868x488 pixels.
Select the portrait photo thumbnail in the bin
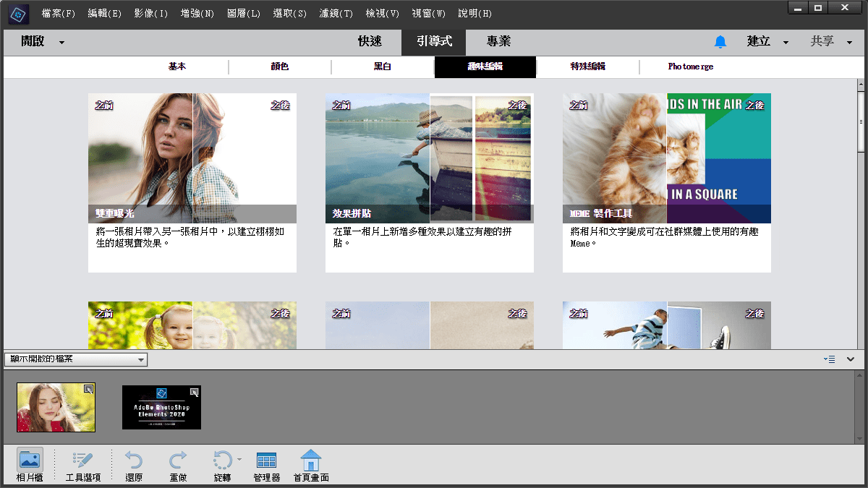click(56, 407)
